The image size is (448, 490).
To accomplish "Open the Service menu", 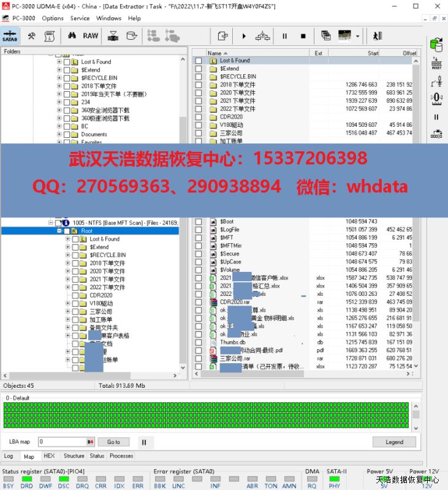I will (80, 18).
